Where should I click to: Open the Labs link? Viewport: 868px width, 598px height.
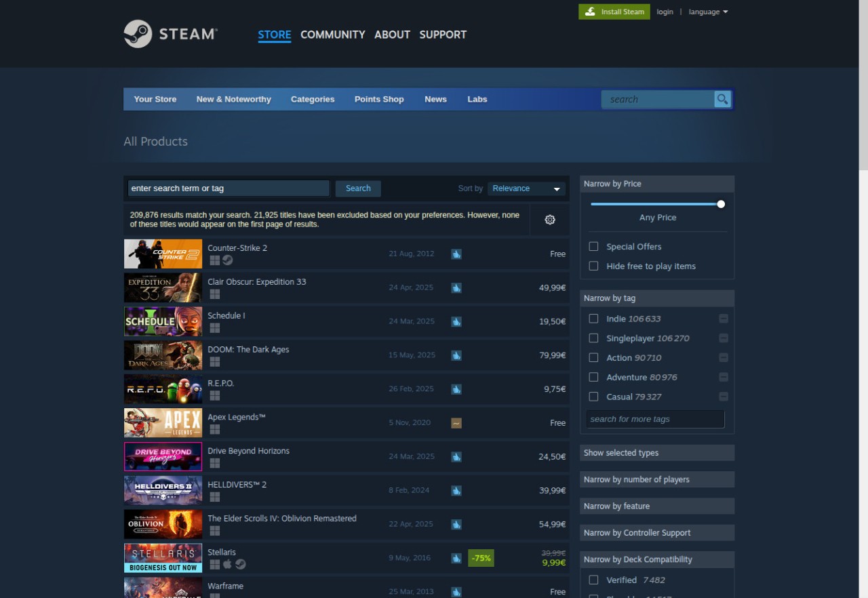[477, 99]
